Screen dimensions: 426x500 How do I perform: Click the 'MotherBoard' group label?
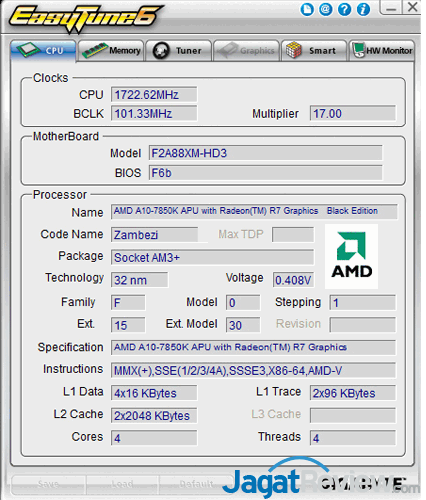coord(66,136)
